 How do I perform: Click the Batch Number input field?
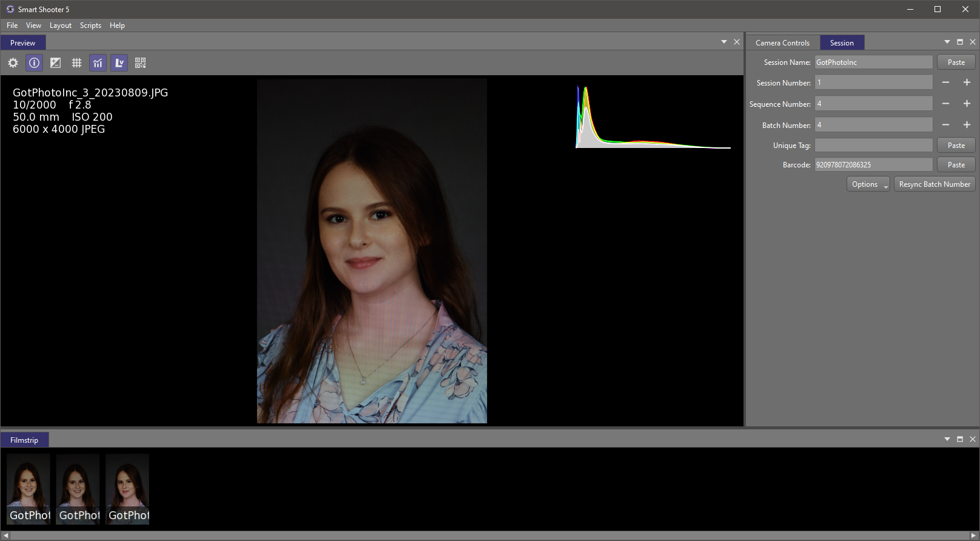click(873, 125)
